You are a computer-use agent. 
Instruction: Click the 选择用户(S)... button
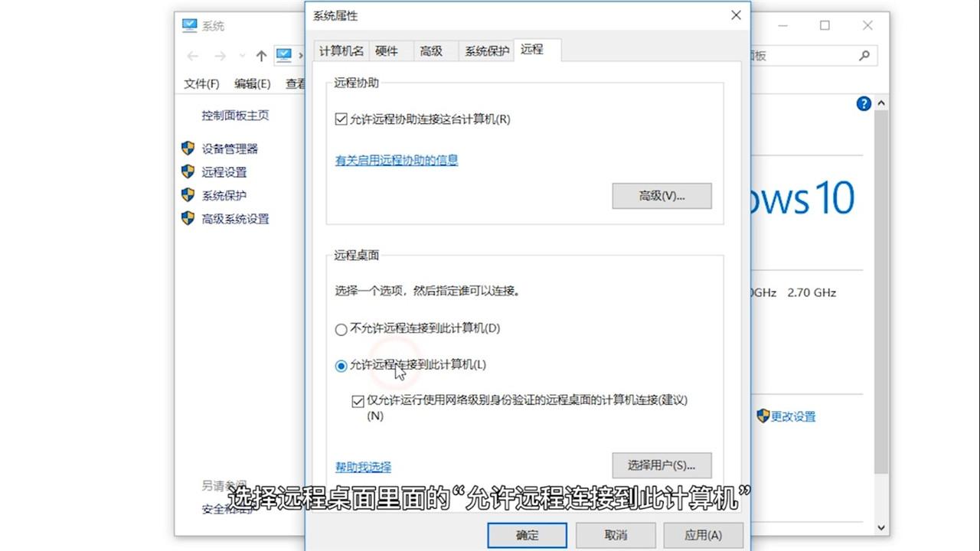coord(661,465)
